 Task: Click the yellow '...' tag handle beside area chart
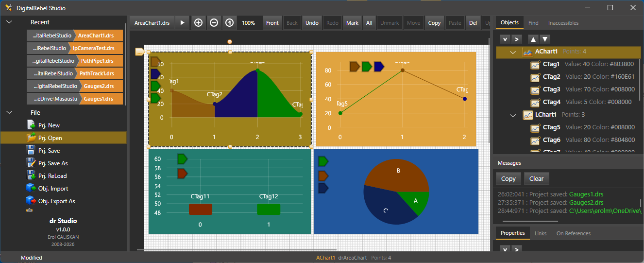point(140,52)
